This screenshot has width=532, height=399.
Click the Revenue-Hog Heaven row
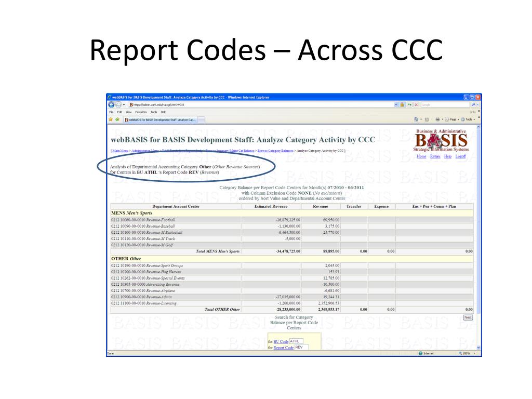click(291, 272)
